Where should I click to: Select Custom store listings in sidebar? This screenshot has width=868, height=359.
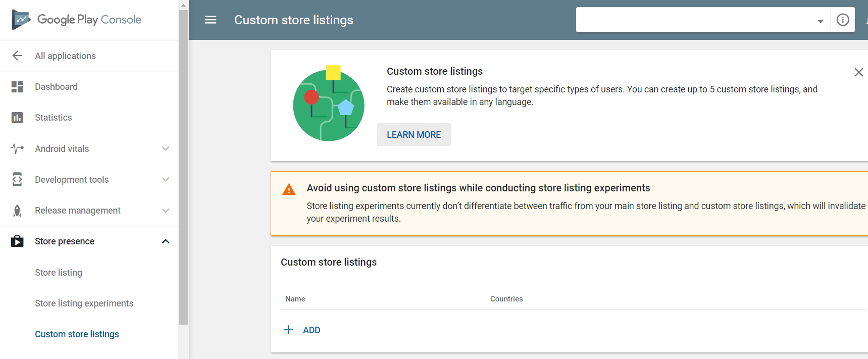click(x=77, y=334)
